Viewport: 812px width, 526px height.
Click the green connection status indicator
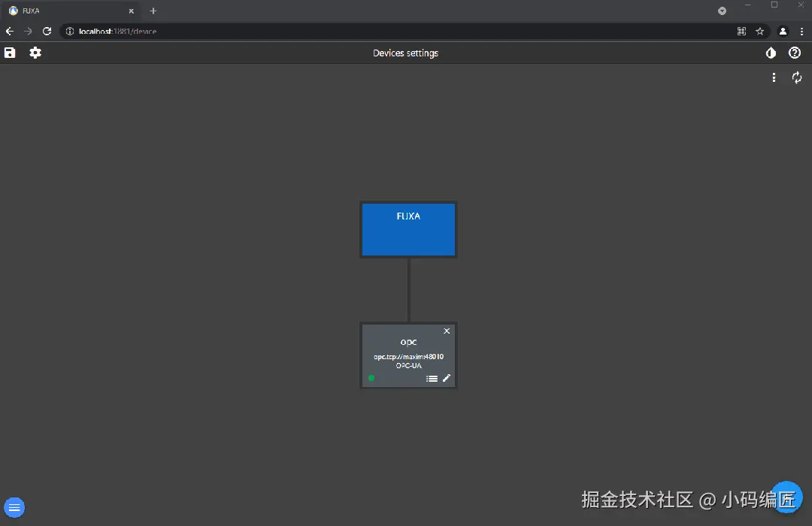[371, 379]
